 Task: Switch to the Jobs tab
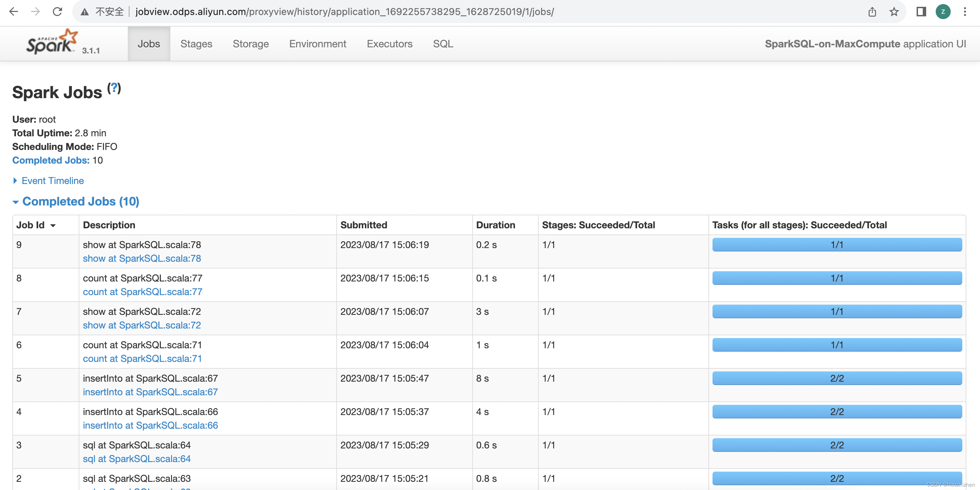pyautogui.click(x=149, y=44)
